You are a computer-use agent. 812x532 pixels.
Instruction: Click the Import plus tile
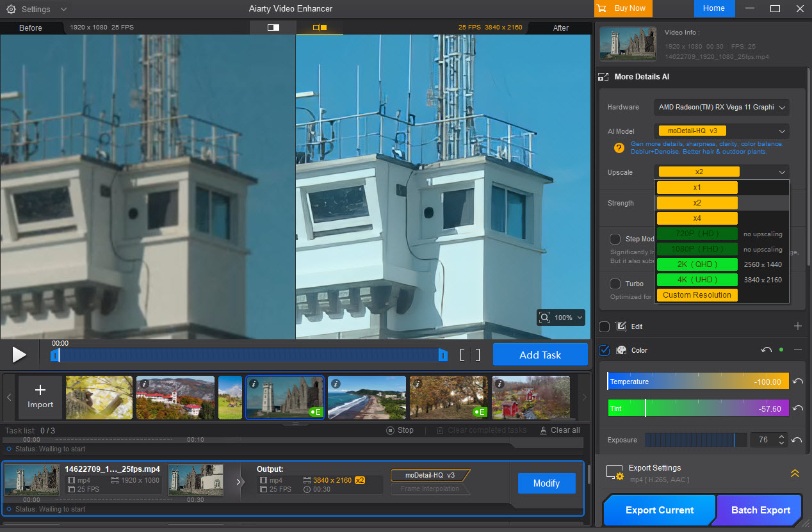(40, 397)
